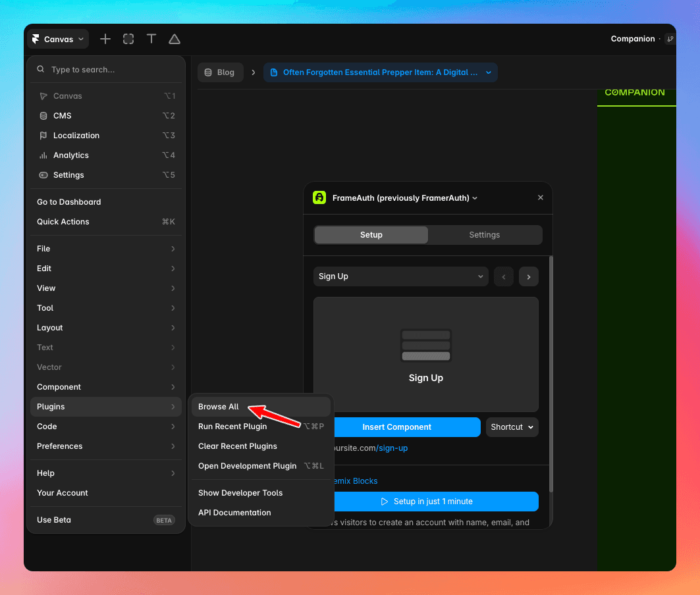700x595 pixels.
Task: Click the Companion project title
Action: [633, 39]
